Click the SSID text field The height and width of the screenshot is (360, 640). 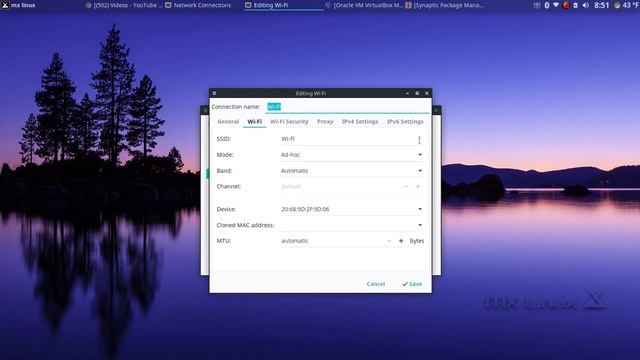[351, 139]
